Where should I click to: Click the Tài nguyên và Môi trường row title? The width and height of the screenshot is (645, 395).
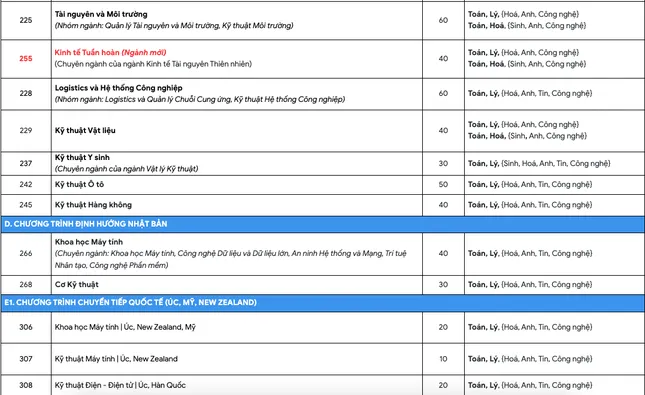tap(101, 14)
